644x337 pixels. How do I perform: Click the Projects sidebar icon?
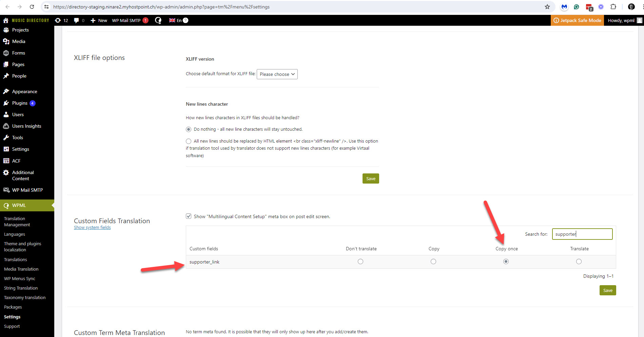(x=6, y=30)
